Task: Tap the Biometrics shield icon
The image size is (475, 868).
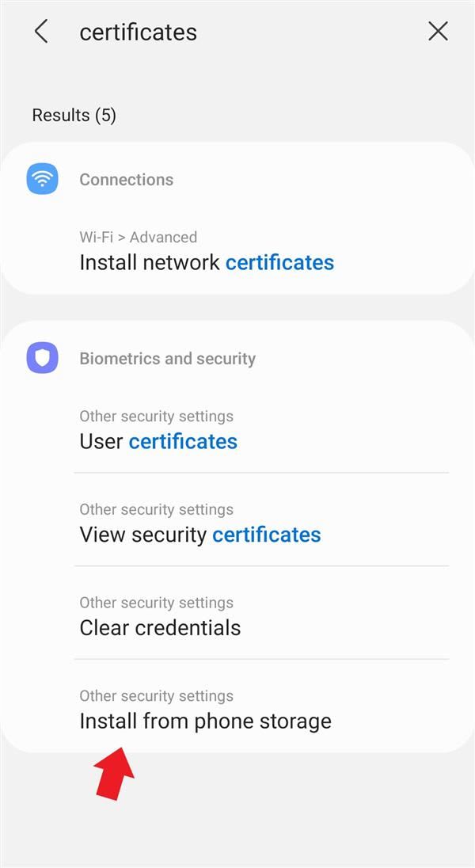Action: point(42,358)
